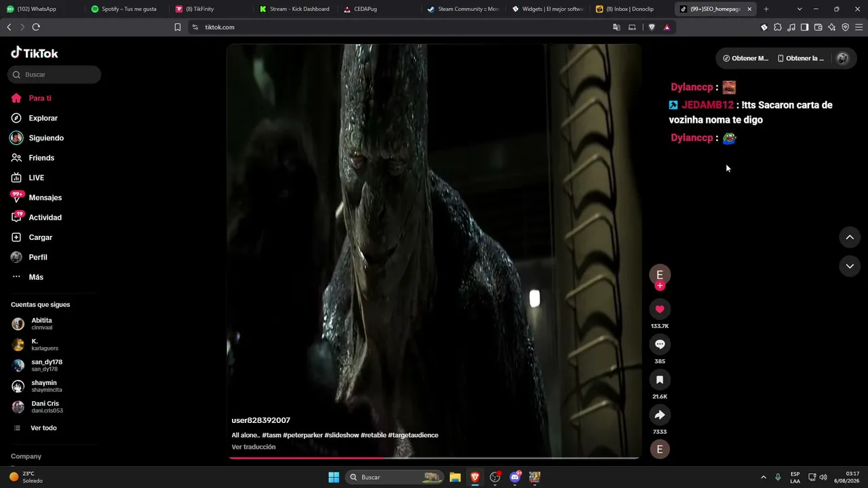Image resolution: width=868 pixels, height=488 pixels.
Task: Open Discord from the taskbar
Action: coord(515,477)
